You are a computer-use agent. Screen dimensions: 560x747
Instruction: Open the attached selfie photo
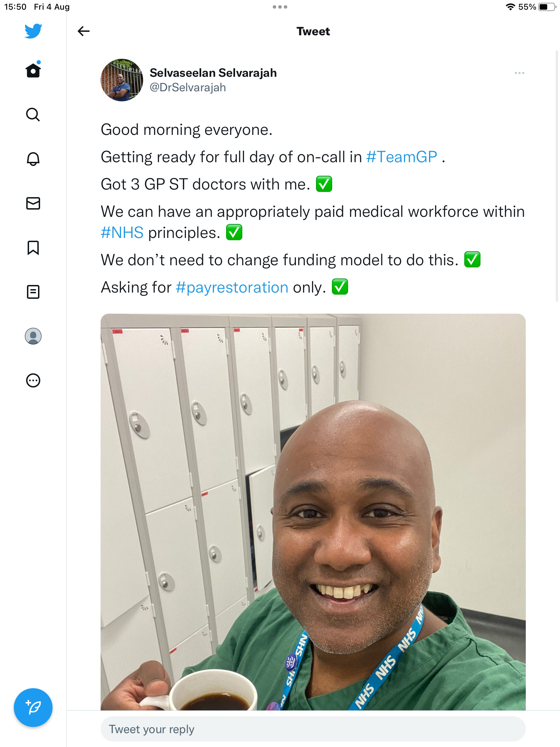(313, 512)
